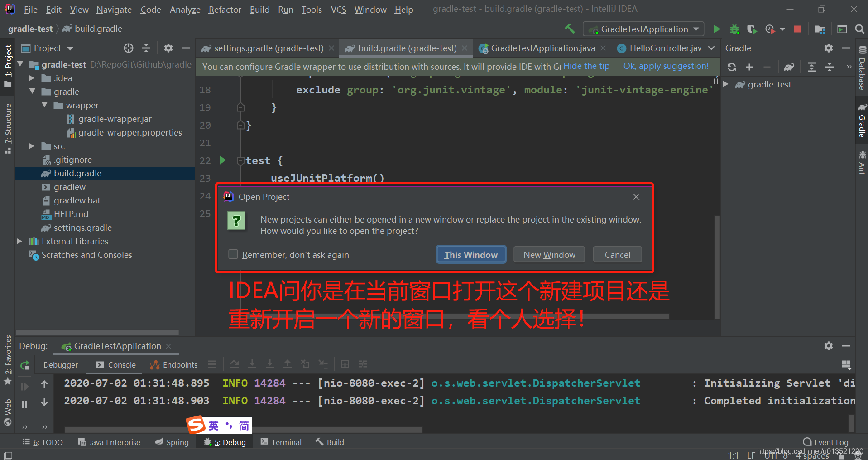Open Search Everywhere magnifier icon
The height and width of the screenshot is (460, 868).
(859, 29)
